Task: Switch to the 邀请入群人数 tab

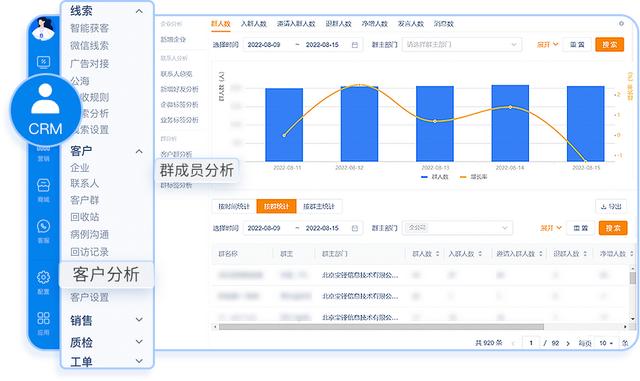Action: coord(296,24)
